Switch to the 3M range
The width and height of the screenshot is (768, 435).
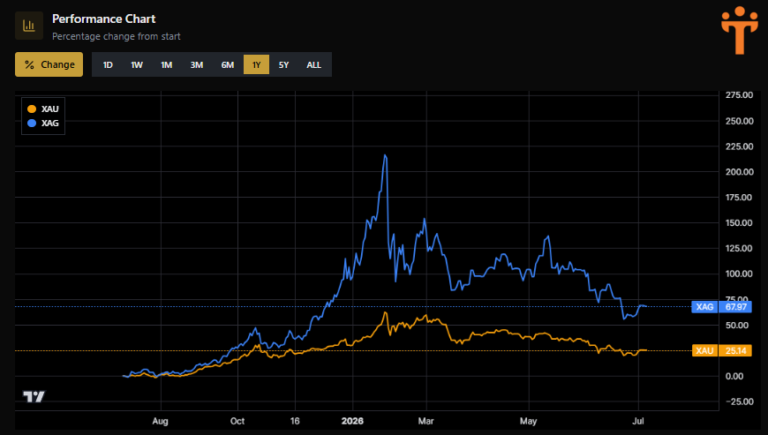pos(196,65)
